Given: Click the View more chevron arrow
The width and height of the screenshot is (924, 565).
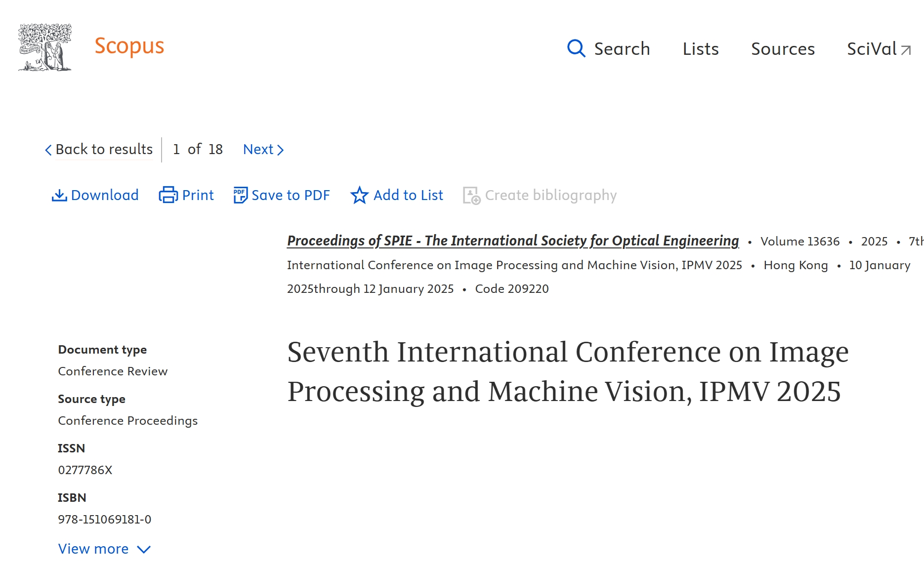Looking at the screenshot, I should tap(144, 550).
